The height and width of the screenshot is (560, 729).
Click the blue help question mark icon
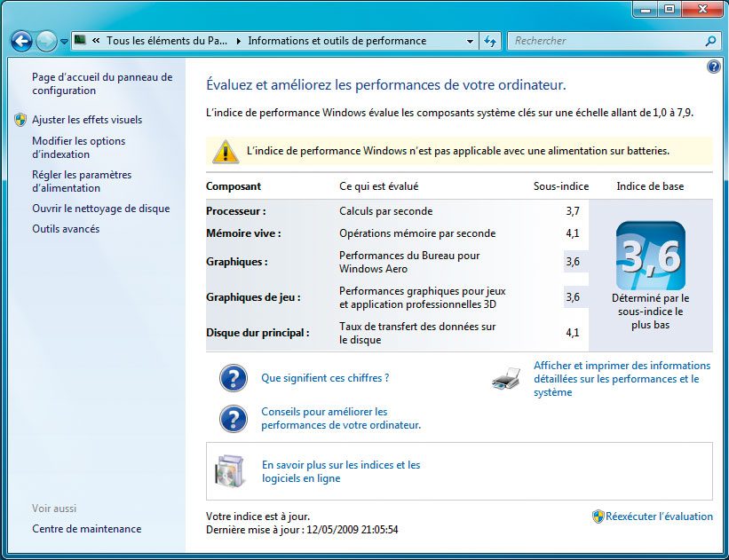point(713,67)
